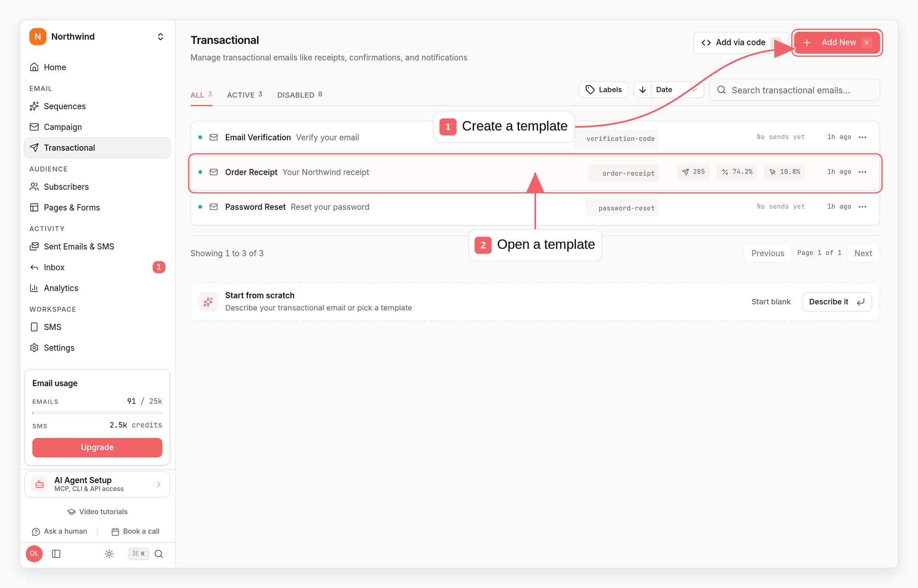This screenshot has height=588, width=918.
Task: Click the Add New button
Action: [837, 43]
